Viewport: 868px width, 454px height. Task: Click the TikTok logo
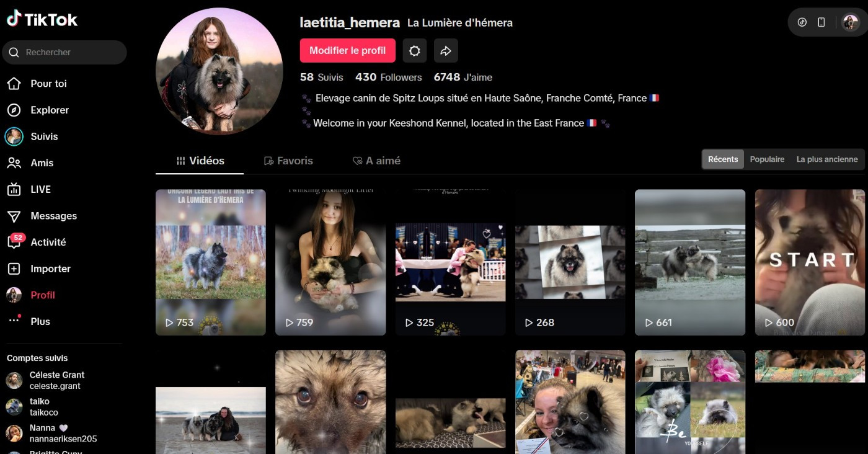[42, 19]
